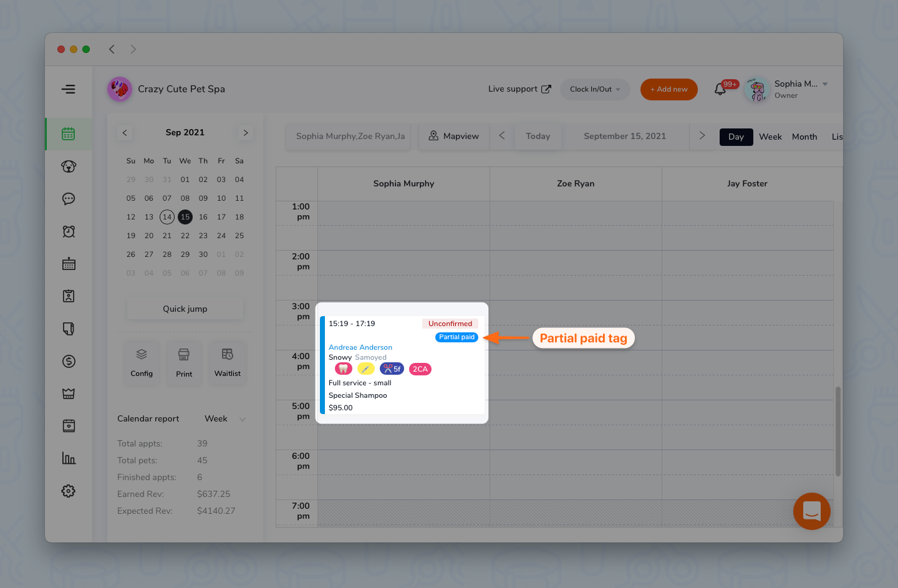Select September 15 in mini calendar
The image size is (898, 588).
[x=185, y=217]
